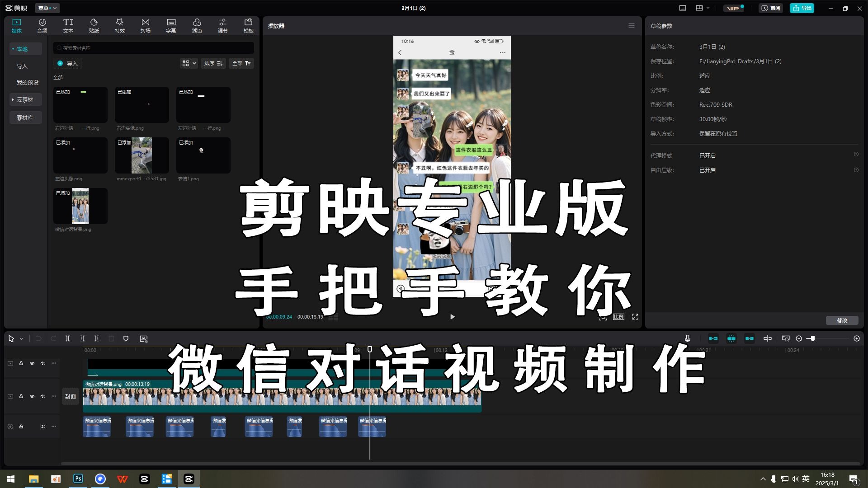The width and height of the screenshot is (868, 488).
Task: Choose the selection pointer tool
Action: coord(11,338)
